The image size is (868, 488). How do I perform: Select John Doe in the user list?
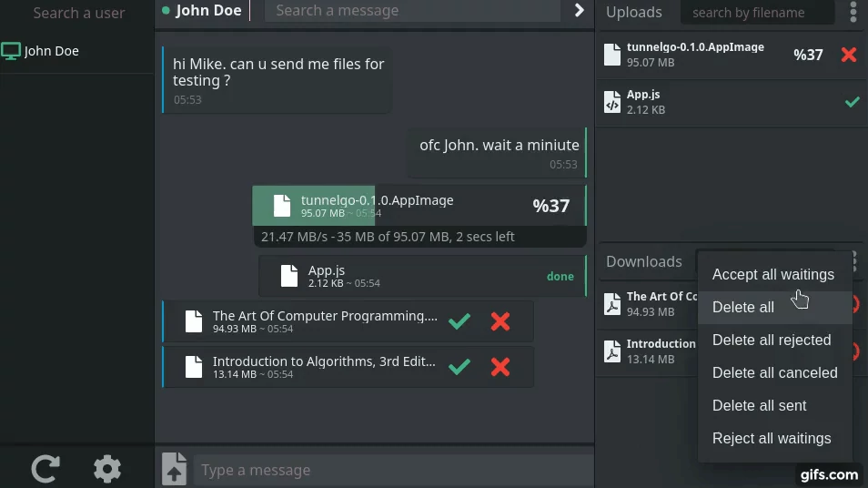pos(77,51)
